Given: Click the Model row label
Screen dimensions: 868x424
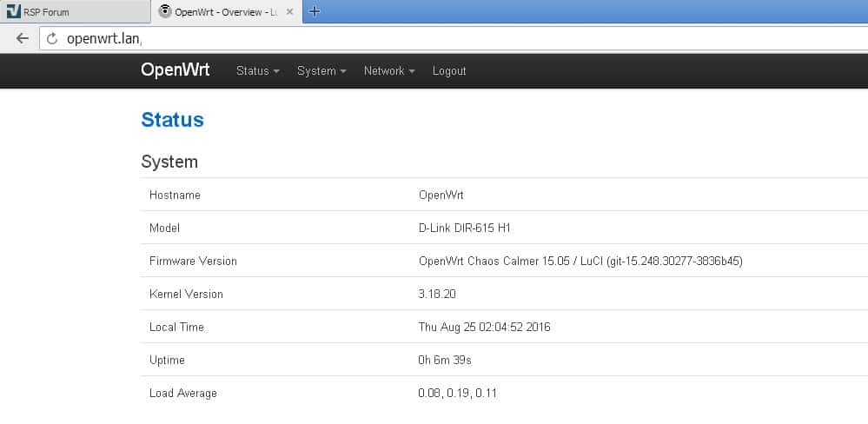Looking at the screenshot, I should coord(164,228).
